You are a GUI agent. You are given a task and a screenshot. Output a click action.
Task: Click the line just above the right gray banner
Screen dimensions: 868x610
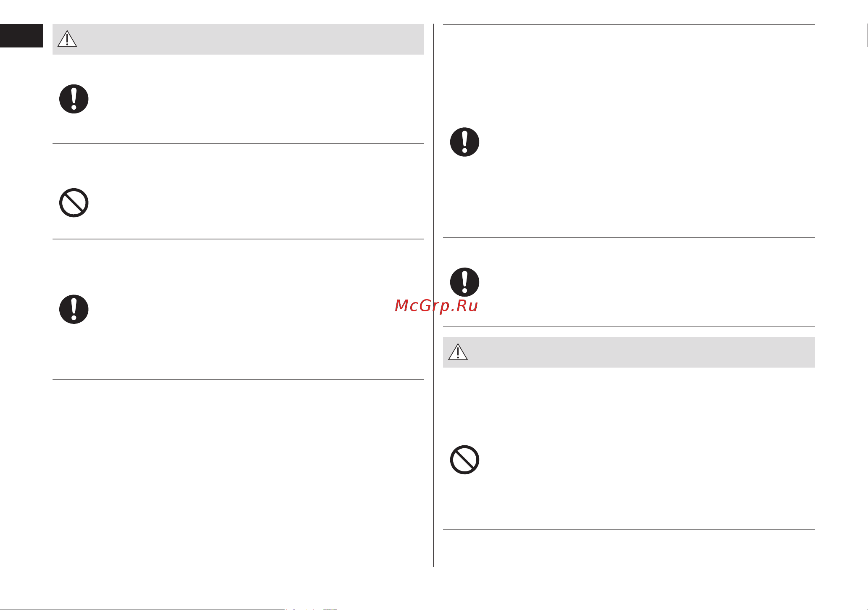pos(629,327)
